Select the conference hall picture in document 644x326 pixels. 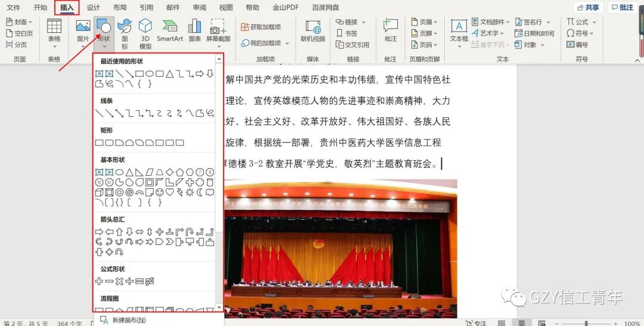tap(340, 249)
